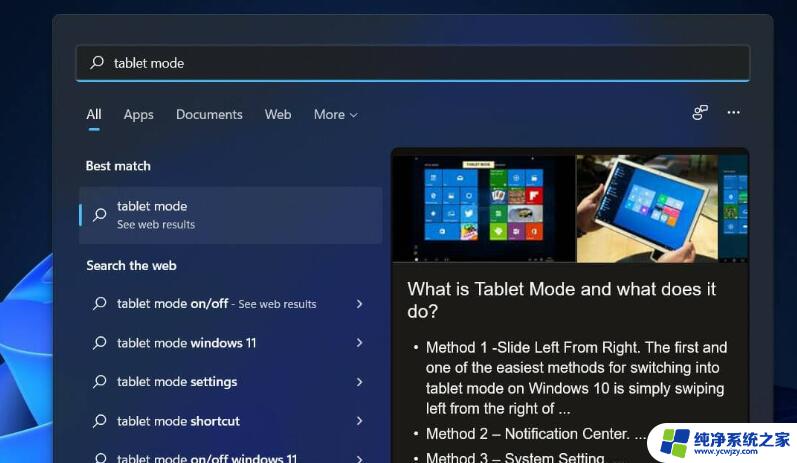Open 'What is Tablet Mode and what does it do?' heading
The width and height of the screenshot is (797, 463).
[562, 300]
